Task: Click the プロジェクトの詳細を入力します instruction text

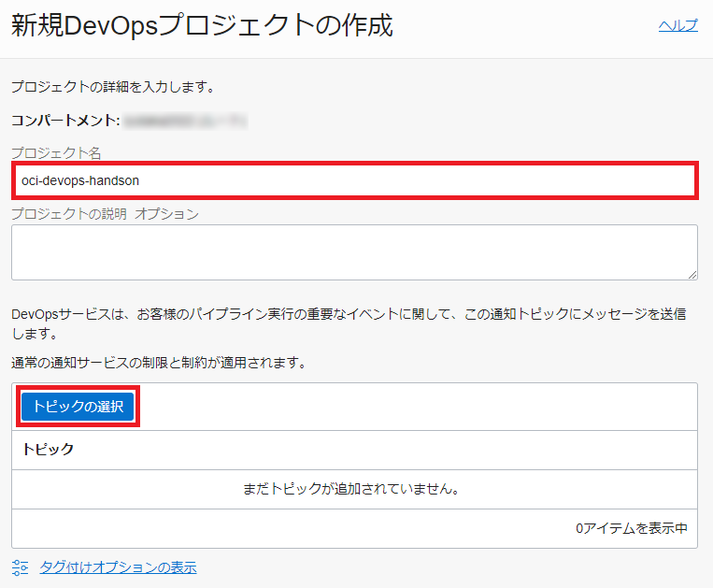Action: tap(113, 88)
